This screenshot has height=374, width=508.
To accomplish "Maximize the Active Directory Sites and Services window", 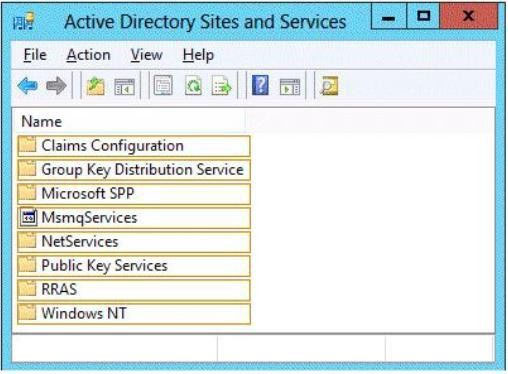I will 423,16.
